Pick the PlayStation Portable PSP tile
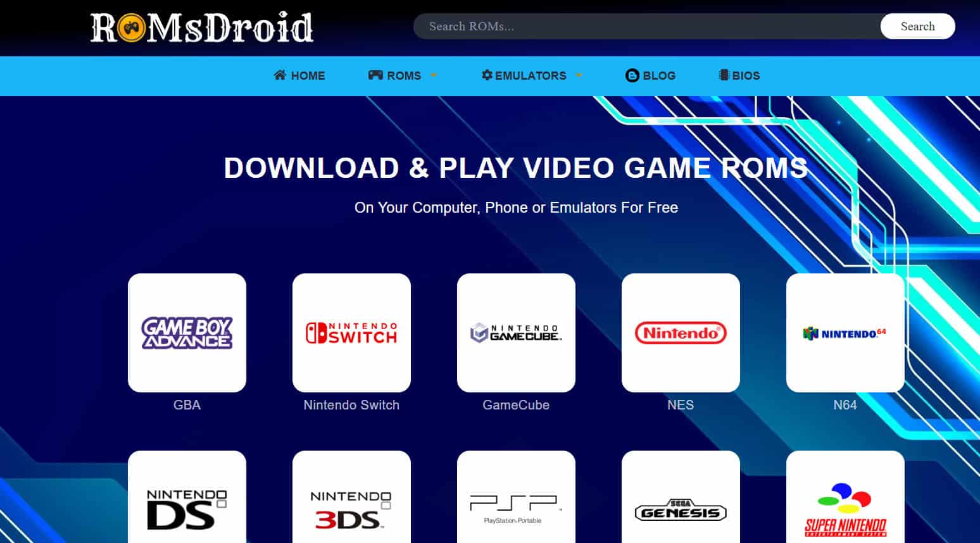The height and width of the screenshot is (543, 980). pos(516,500)
